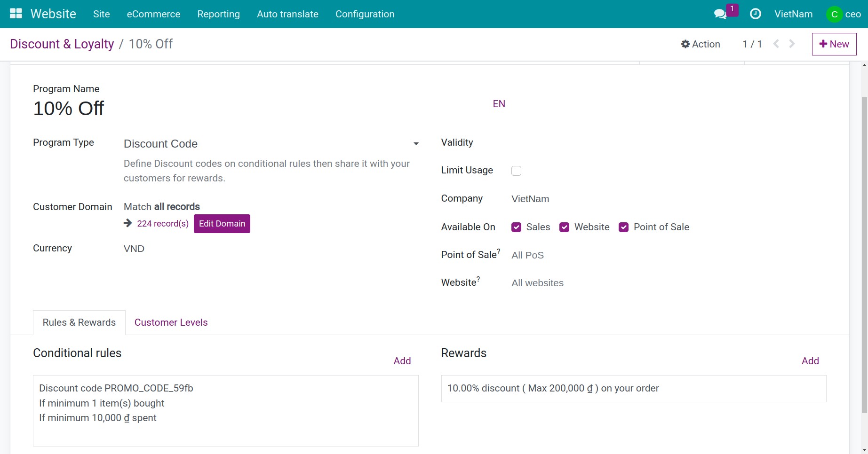Uncheck the Point of Sale checkbox
Viewport: 868px width, 454px height.
point(623,227)
